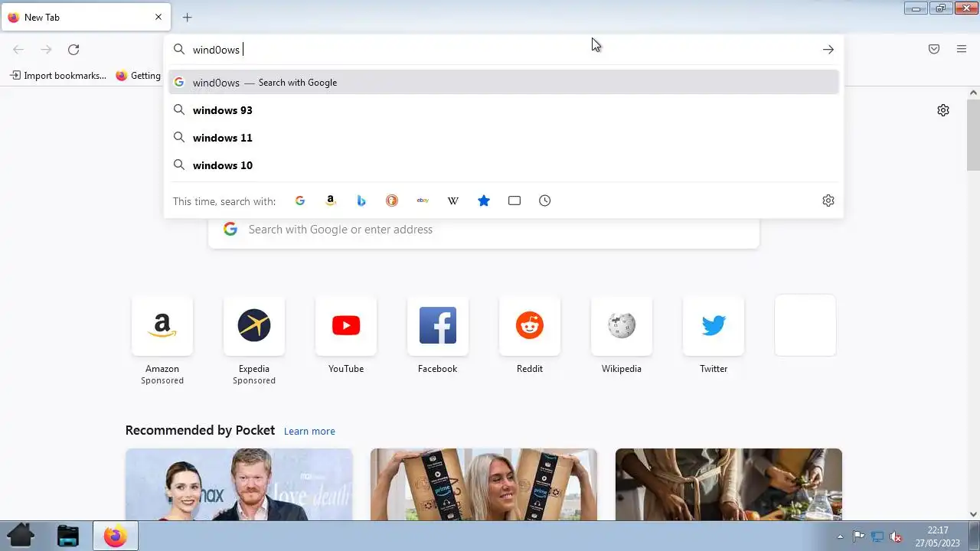Screen dimensions: 980x551
Task: Choose 'wind0ows — Search with Google' suggestion
Action: tap(504, 83)
